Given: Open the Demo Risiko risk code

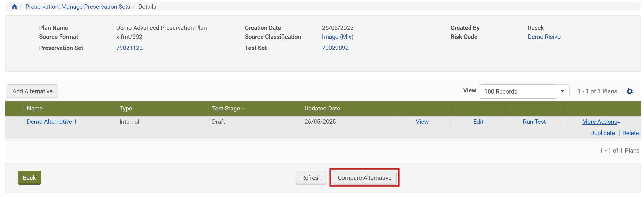Looking at the screenshot, I should coord(544,37).
